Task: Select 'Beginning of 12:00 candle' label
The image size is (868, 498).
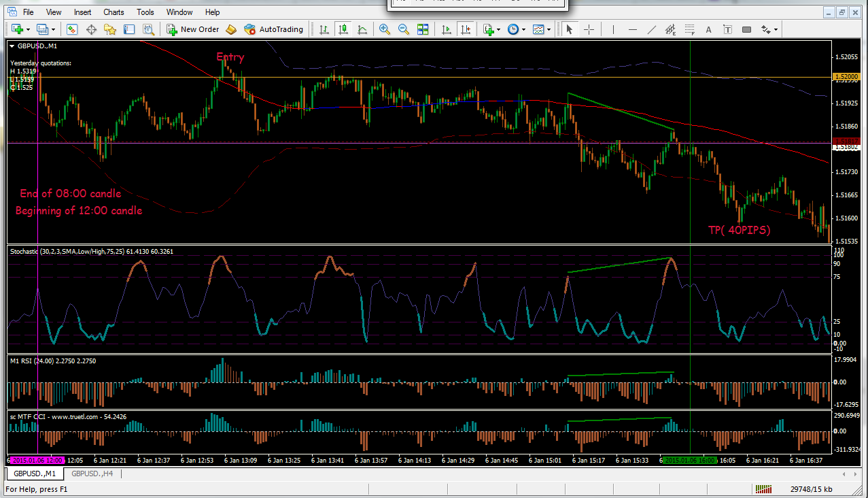Action: click(79, 211)
